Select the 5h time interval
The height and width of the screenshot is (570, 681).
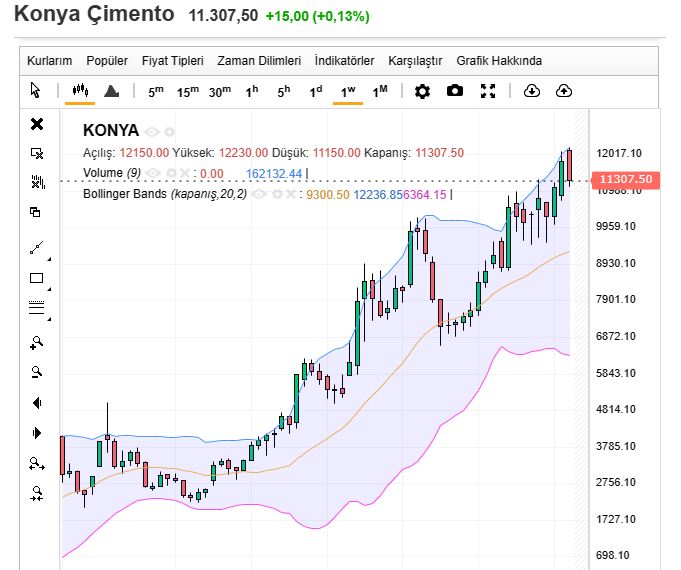tap(284, 91)
